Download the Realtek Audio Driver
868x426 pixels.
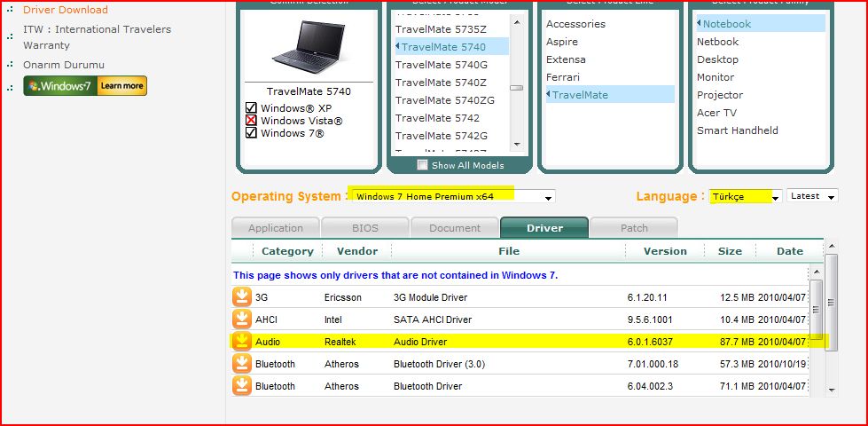[x=241, y=342]
